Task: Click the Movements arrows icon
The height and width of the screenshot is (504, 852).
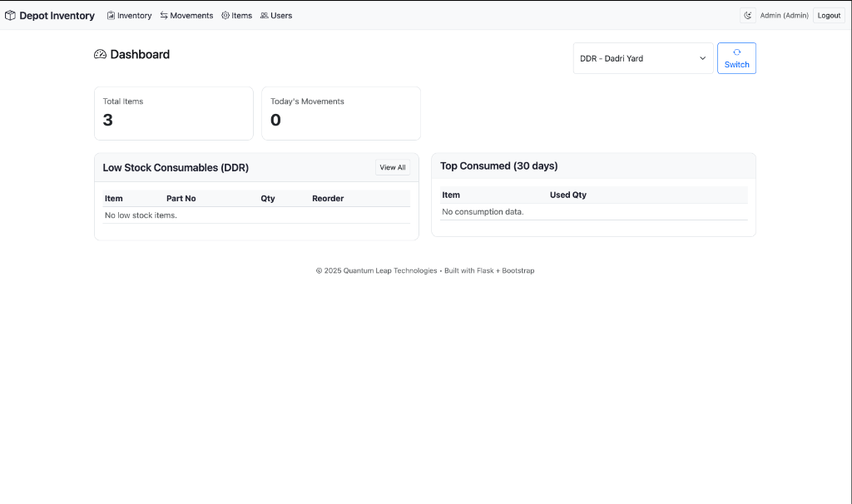Action: coord(163,15)
